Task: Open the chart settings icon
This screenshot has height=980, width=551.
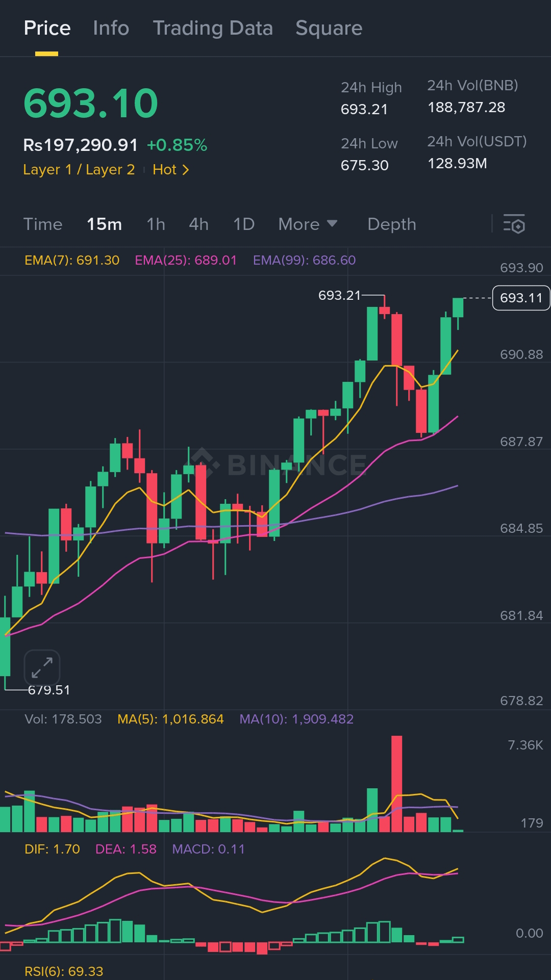Action: 514,224
